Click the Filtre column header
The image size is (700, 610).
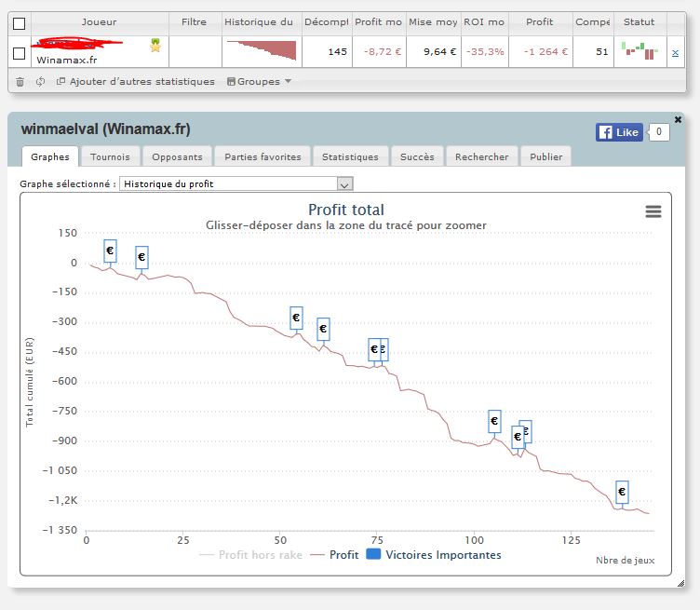point(194,21)
